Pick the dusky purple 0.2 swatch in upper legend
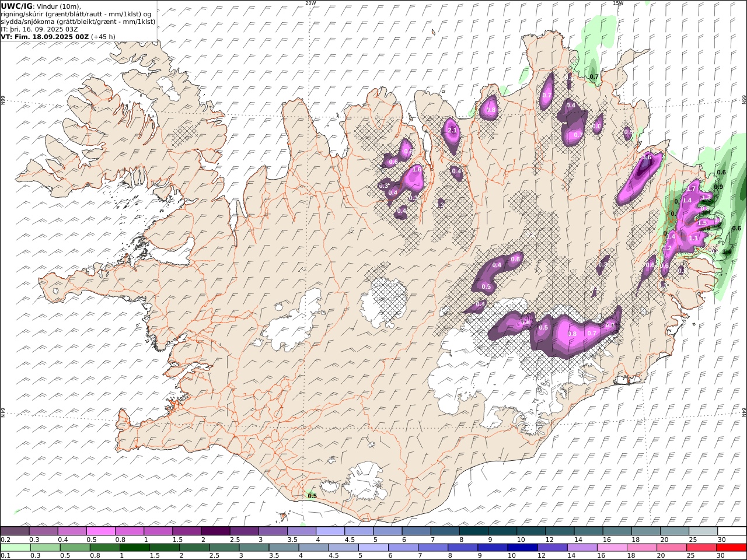The width and height of the screenshot is (747, 560). 15,531
